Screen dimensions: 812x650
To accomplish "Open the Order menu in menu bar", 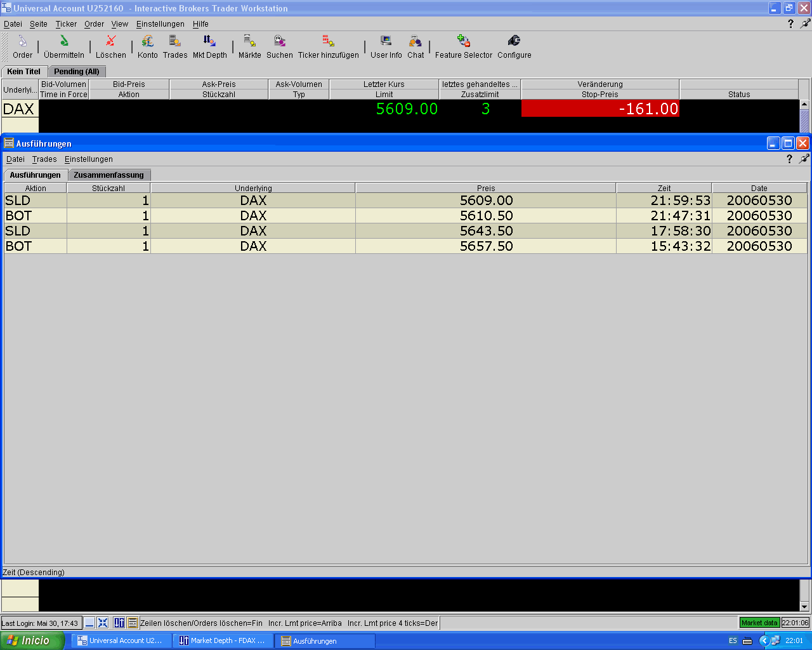I will (94, 24).
